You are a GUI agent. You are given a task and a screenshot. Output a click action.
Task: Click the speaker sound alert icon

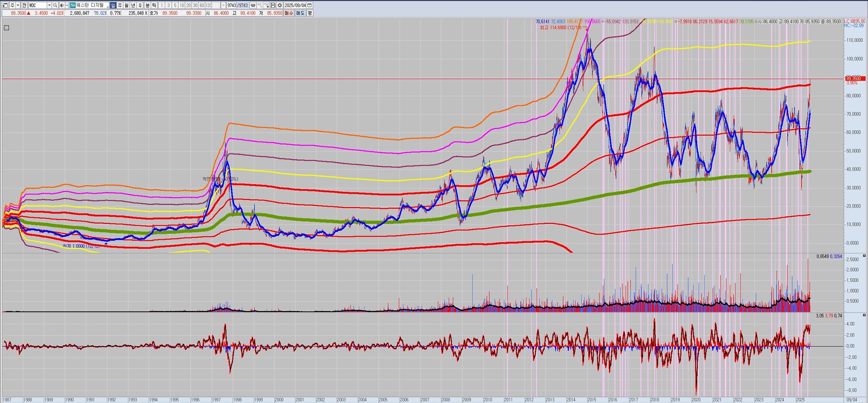pyautogui.click(x=62, y=5)
